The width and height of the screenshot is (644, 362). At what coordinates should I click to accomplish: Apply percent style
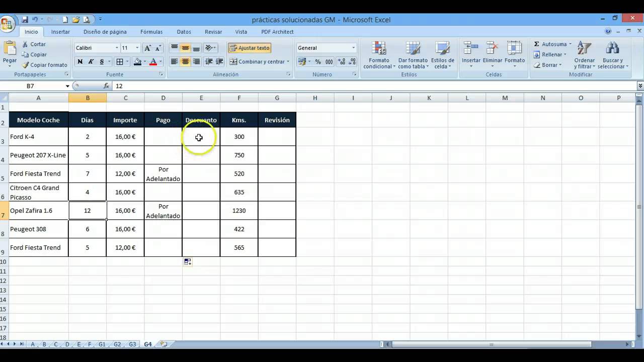[x=318, y=62]
